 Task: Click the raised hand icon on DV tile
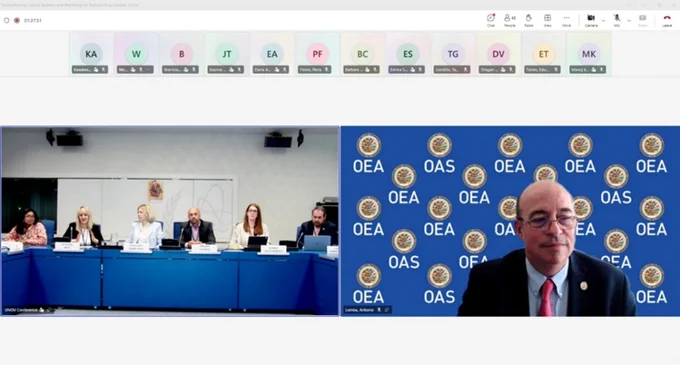[503, 69]
